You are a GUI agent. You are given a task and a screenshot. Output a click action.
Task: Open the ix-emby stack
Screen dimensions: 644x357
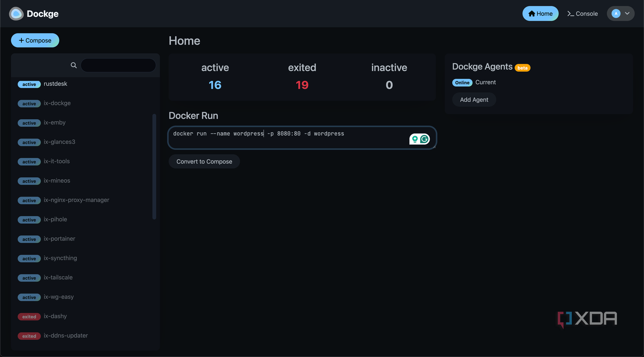point(85,122)
